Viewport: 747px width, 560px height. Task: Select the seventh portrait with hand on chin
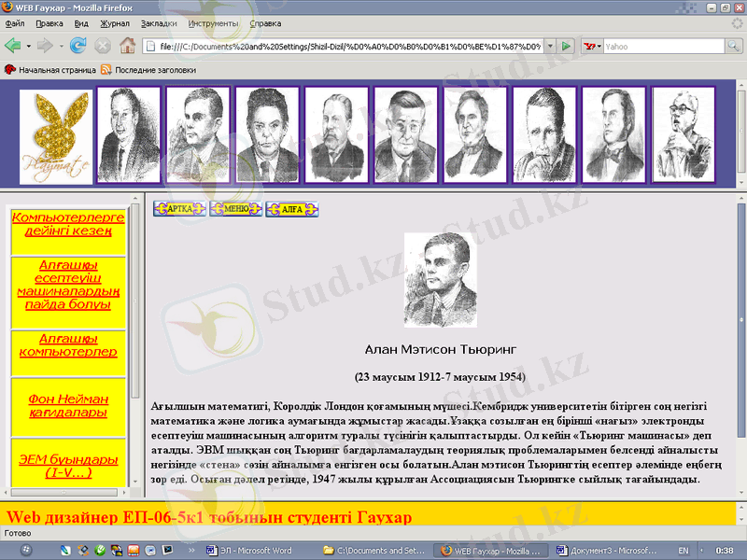544,134
